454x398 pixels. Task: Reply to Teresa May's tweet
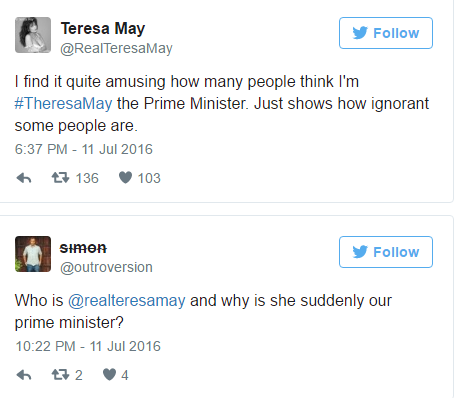24,178
